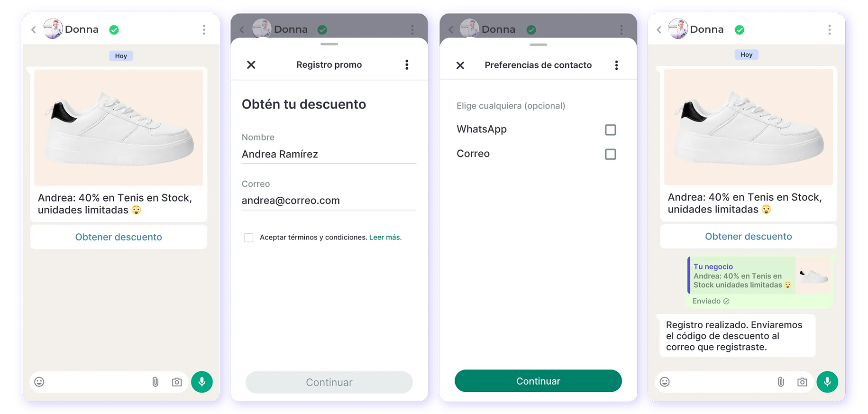
Task: Open the Preferencias de contacto options menu
Action: pos(616,65)
